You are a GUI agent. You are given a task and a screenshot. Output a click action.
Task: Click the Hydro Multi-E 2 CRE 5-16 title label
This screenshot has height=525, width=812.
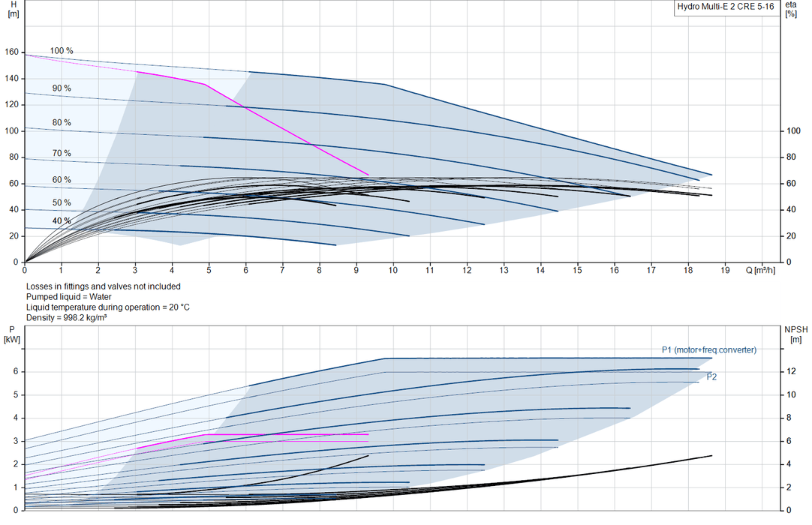pyautogui.click(x=726, y=7)
